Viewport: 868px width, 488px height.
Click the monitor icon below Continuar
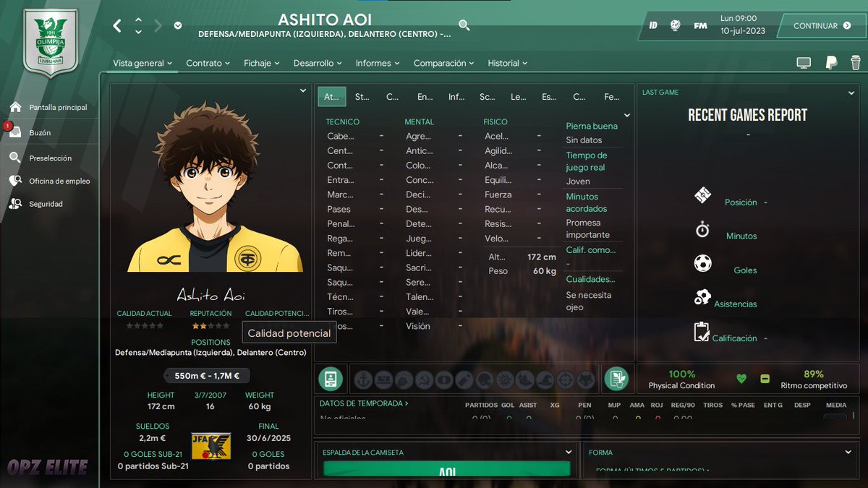(x=804, y=64)
